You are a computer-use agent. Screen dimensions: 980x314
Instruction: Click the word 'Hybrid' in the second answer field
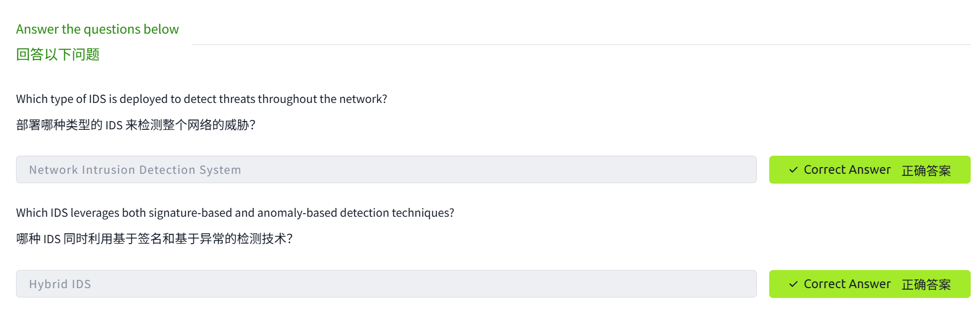click(49, 285)
